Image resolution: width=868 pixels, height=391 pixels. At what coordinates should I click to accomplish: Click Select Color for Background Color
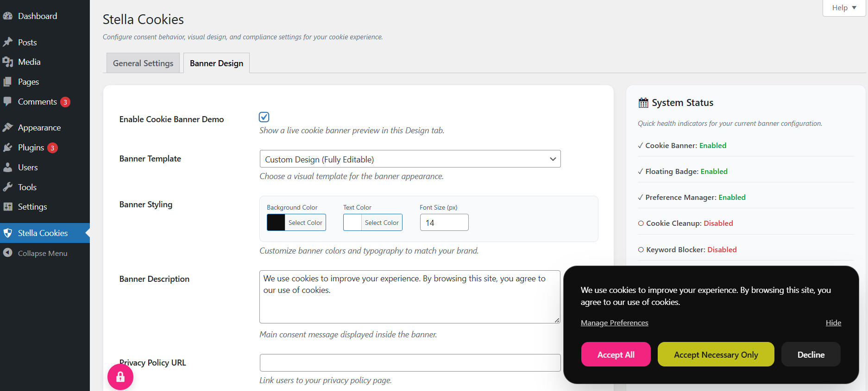click(x=305, y=223)
